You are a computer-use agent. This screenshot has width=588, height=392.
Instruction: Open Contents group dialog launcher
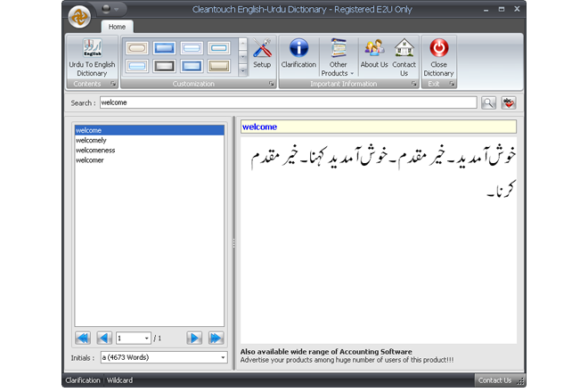pyautogui.click(x=113, y=84)
